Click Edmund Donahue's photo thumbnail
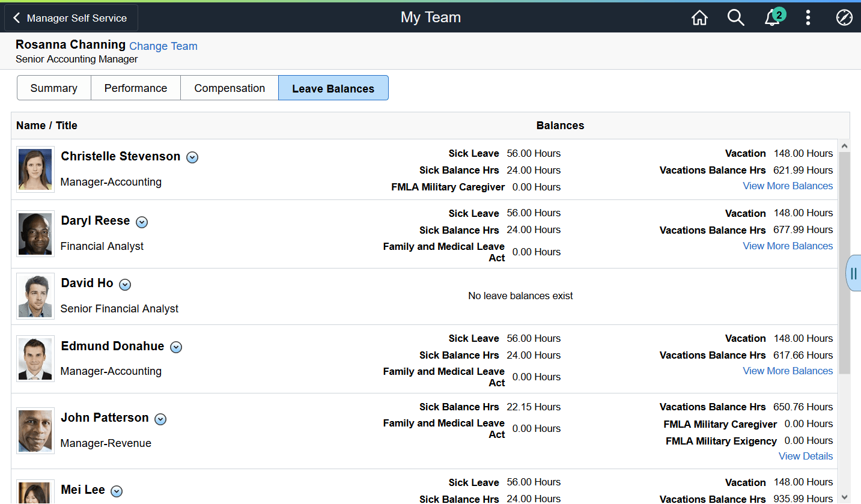861x504 pixels. click(35, 359)
